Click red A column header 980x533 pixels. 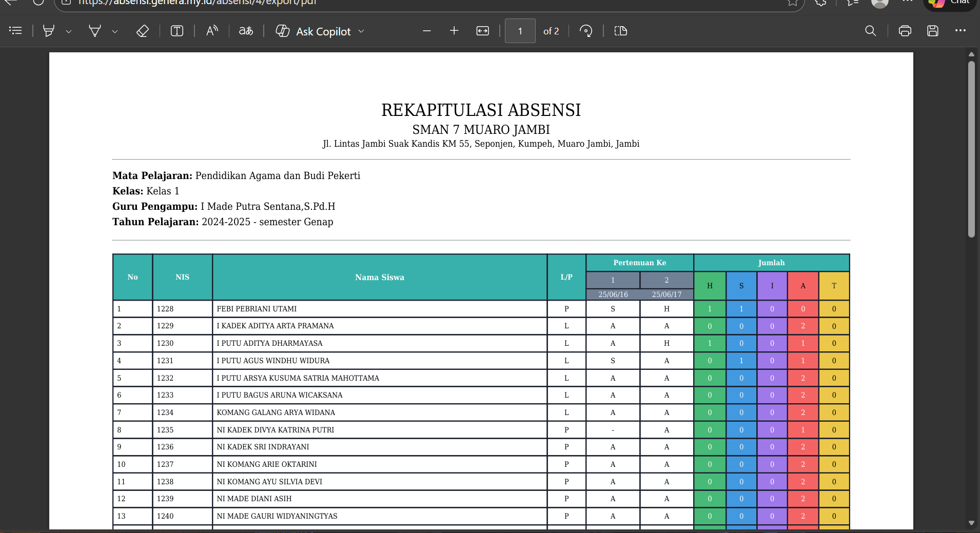click(803, 286)
